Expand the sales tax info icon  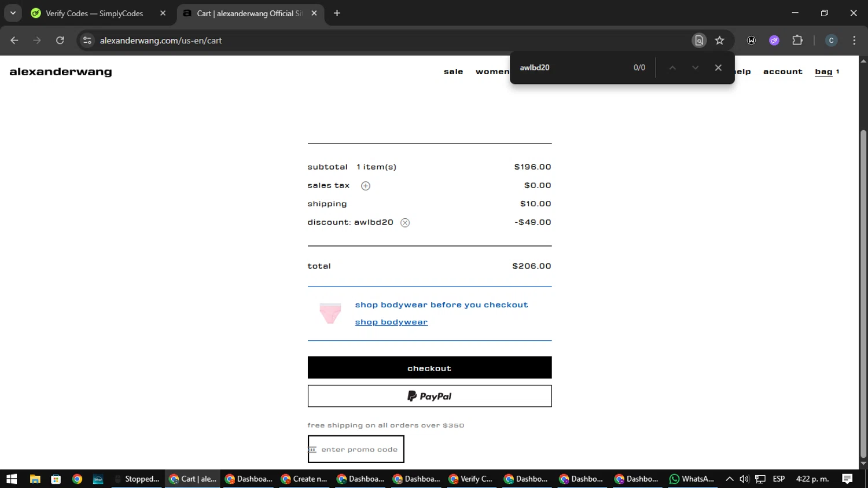[x=366, y=186]
